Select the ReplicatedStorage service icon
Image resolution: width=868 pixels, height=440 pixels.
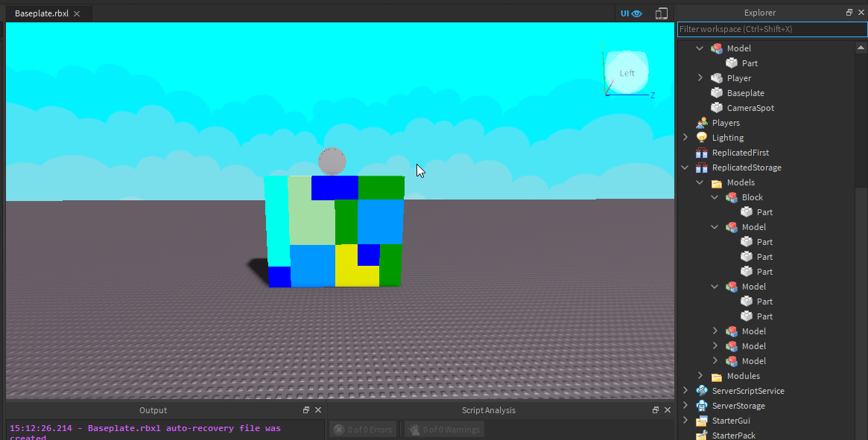pyautogui.click(x=701, y=167)
